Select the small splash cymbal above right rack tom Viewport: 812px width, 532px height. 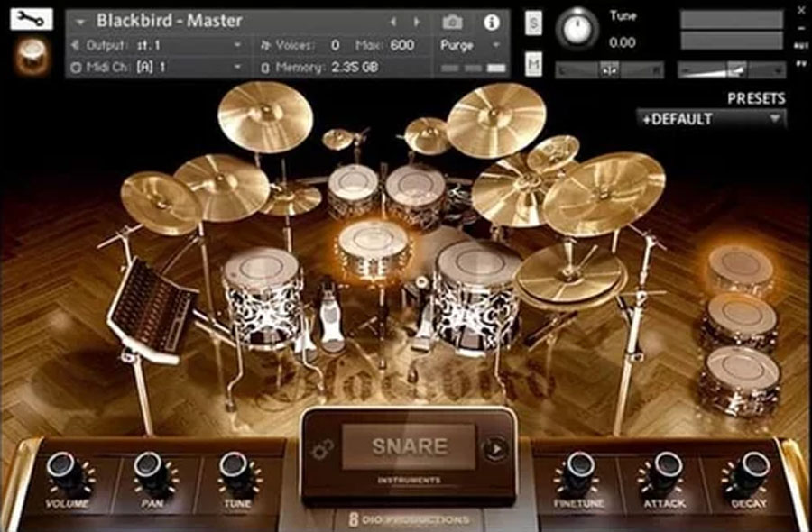click(x=427, y=135)
